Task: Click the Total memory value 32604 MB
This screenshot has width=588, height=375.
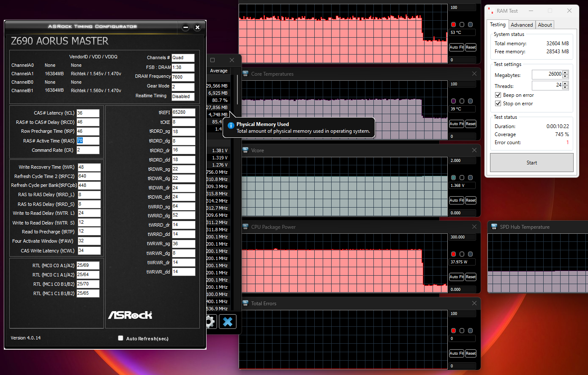Action: coord(558,44)
